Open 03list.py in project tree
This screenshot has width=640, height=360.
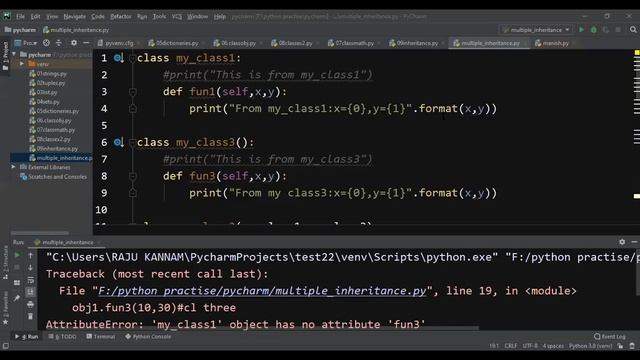pos(47,92)
